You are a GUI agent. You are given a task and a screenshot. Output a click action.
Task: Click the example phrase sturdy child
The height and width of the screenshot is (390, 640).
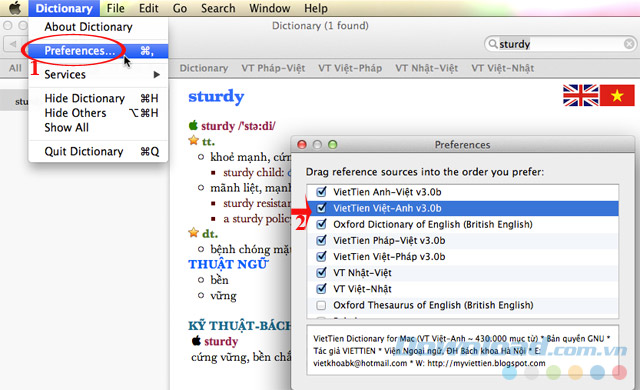coord(253,172)
